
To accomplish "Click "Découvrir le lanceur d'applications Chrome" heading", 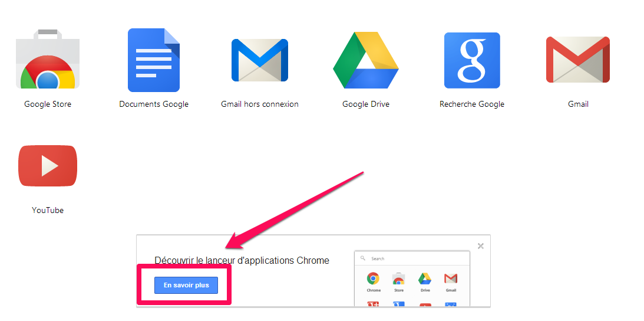I will [242, 260].
